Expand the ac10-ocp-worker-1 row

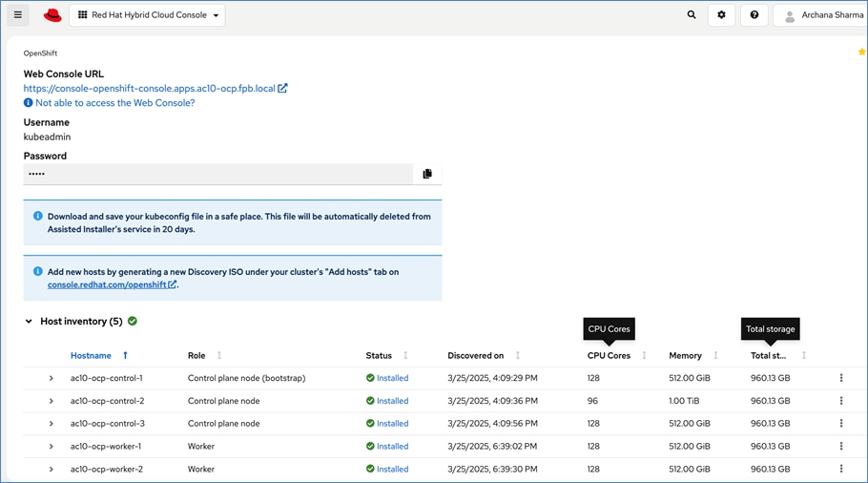[51, 447]
